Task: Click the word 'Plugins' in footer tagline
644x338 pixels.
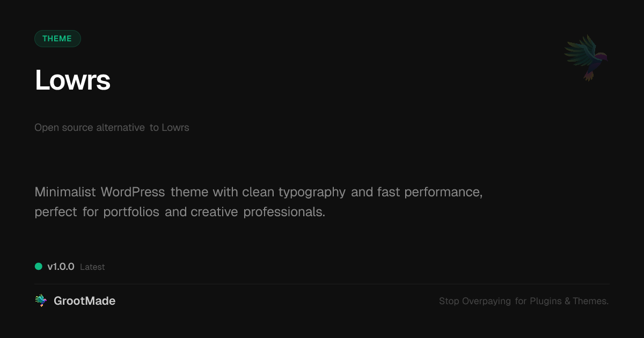Action: (546, 301)
